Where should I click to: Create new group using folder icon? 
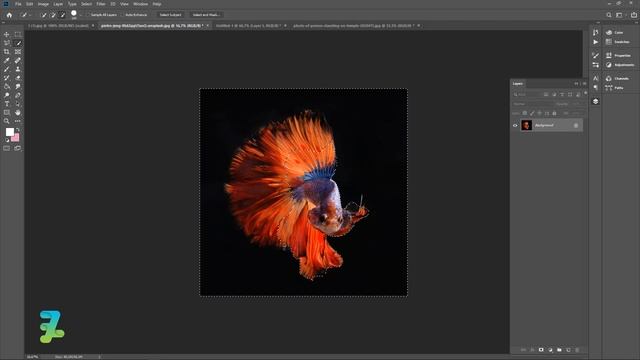click(x=559, y=350)
